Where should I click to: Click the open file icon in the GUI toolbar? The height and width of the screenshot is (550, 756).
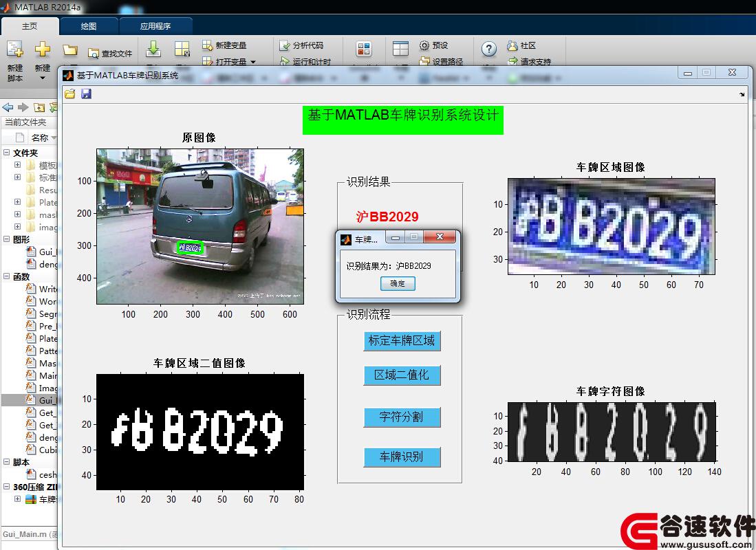(x=70, y=93)
